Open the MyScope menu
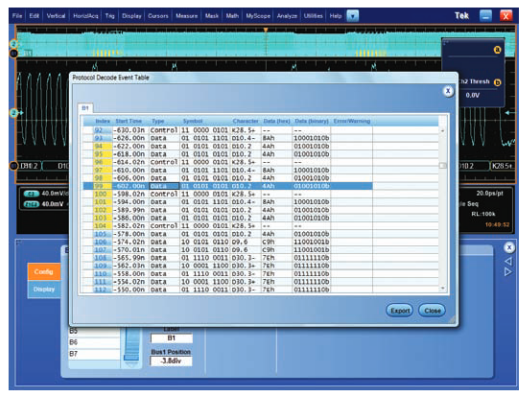Viewport: 528px width, 399px height. tap(258, 16)
